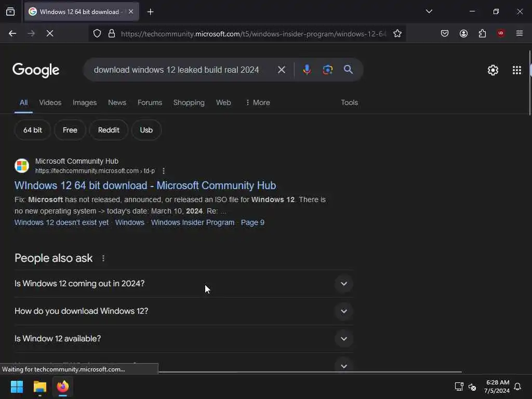Open Google quick settings gear
This screenshot has width=532, height=399.
point(493,70)
